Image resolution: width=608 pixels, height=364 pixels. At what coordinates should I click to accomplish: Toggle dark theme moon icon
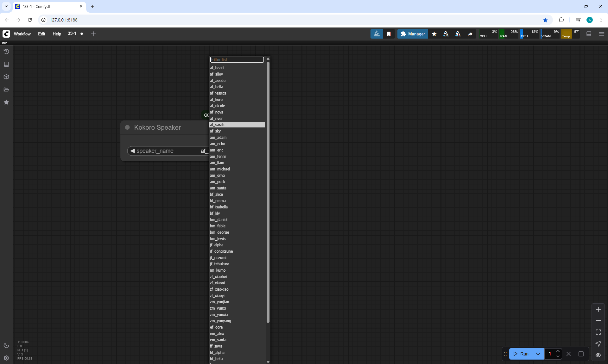(6, 345)
